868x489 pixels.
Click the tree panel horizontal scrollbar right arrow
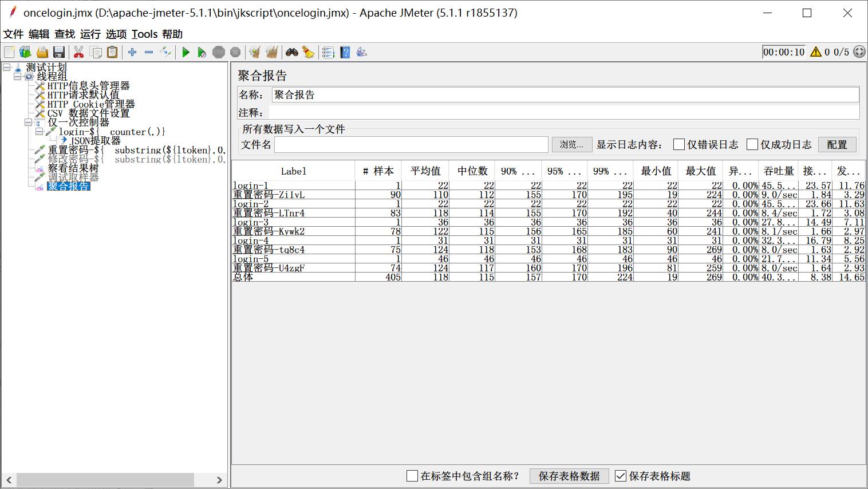pyautogui.click(x=219, y=480)
